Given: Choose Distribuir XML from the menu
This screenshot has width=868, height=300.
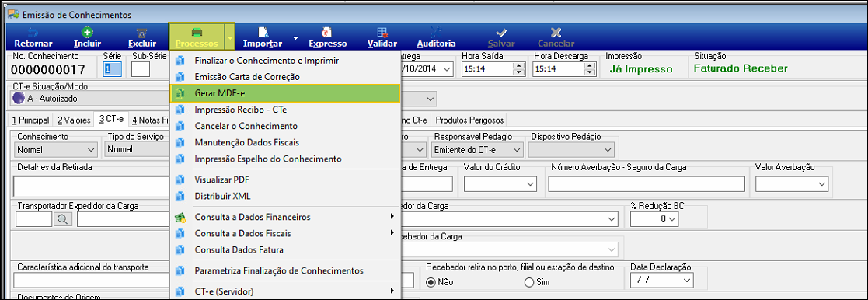Looking at the screenshot, I should 285,196.
